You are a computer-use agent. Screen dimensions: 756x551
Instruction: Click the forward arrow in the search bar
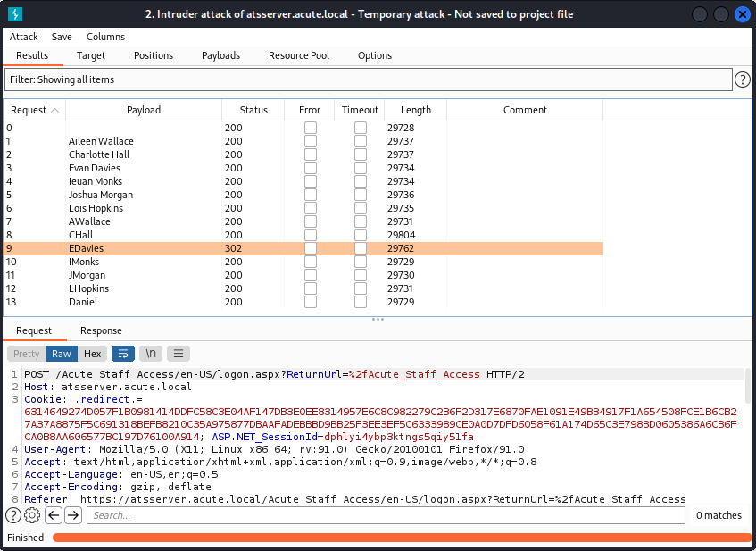pyautogui.click(x=72, y=515)
